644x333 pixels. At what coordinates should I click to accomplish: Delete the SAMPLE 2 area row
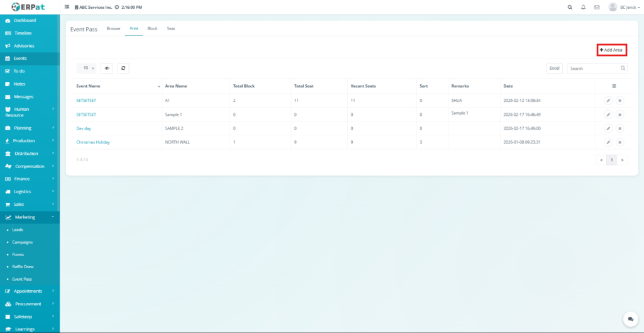pyautogui.click(x=619, y=128)
